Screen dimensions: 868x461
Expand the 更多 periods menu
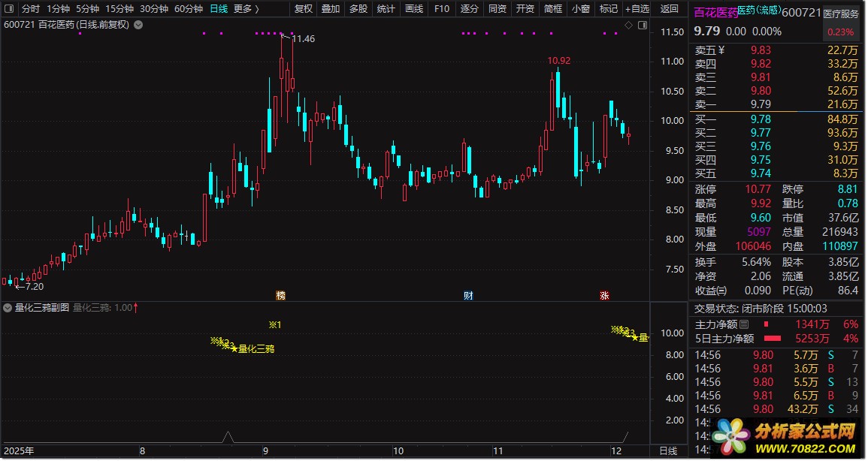coord(246,9)
